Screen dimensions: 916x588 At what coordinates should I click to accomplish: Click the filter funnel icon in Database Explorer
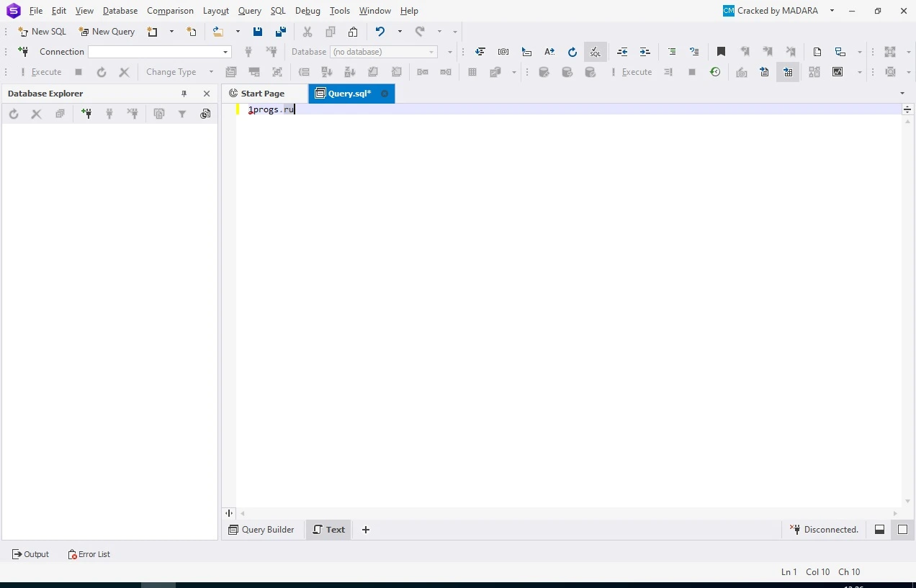[x=182, y=114]
